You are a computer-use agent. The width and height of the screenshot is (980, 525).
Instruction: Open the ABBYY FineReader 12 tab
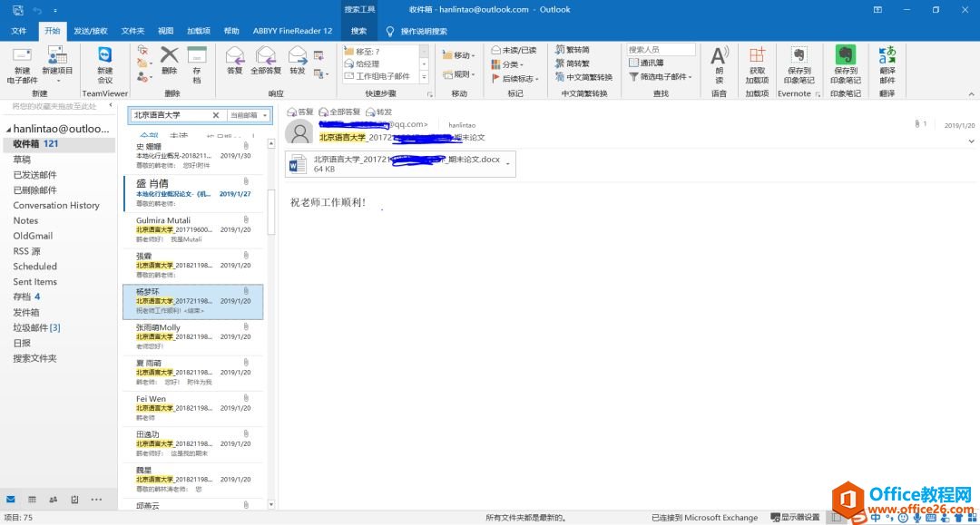pyautogui.click(x=292, y=30)
